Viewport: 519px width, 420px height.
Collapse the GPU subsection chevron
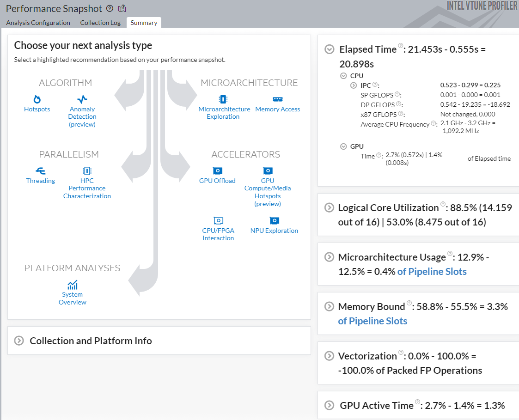343,146
